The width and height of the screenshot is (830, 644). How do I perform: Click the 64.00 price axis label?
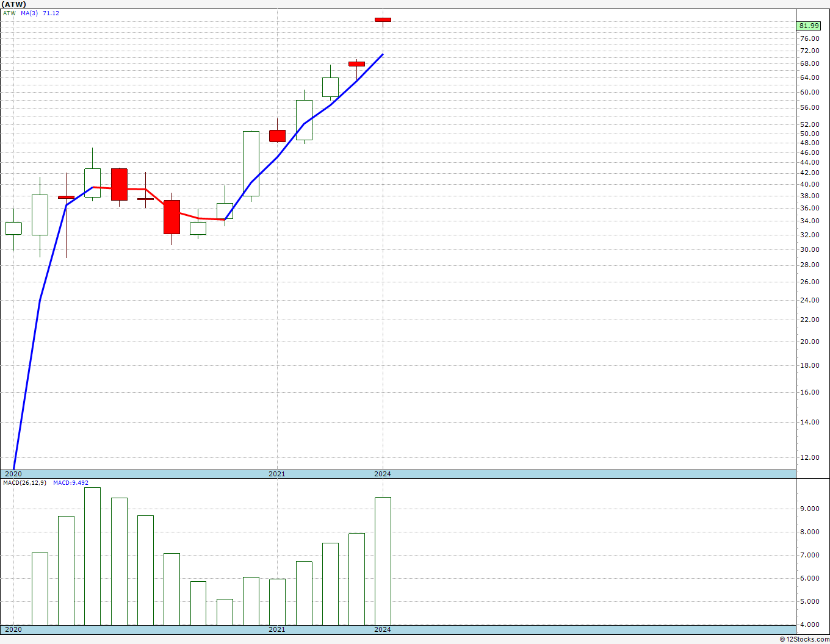(810, 77)
